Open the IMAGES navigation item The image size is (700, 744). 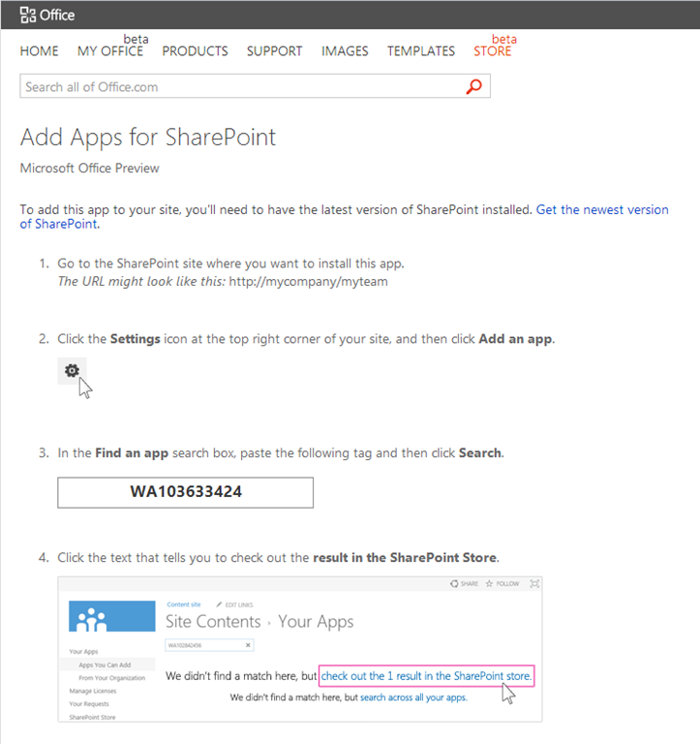(345, 51)
